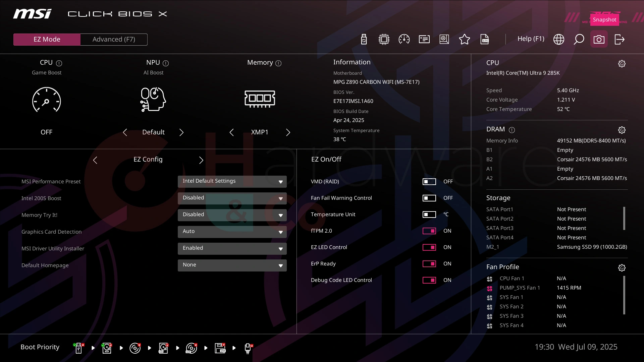Click the Fan Profile list scrollbar
The image size is (644, 362).
[624, 295]
